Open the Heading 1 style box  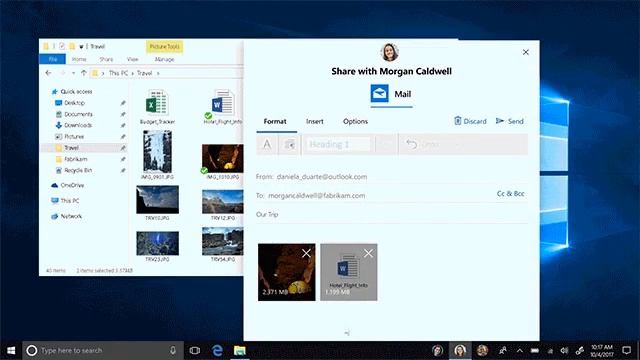click(x=337, y=144)
